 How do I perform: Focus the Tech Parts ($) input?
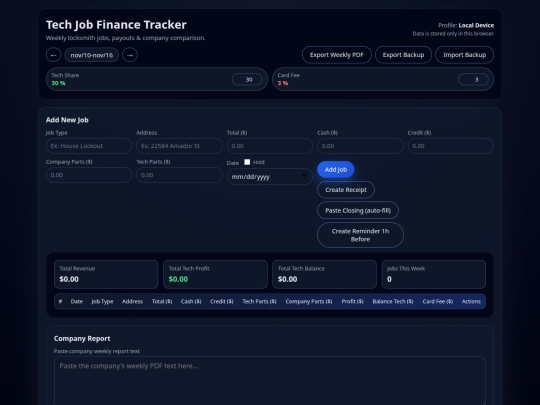pyautogui.click(x=179, y=175)
